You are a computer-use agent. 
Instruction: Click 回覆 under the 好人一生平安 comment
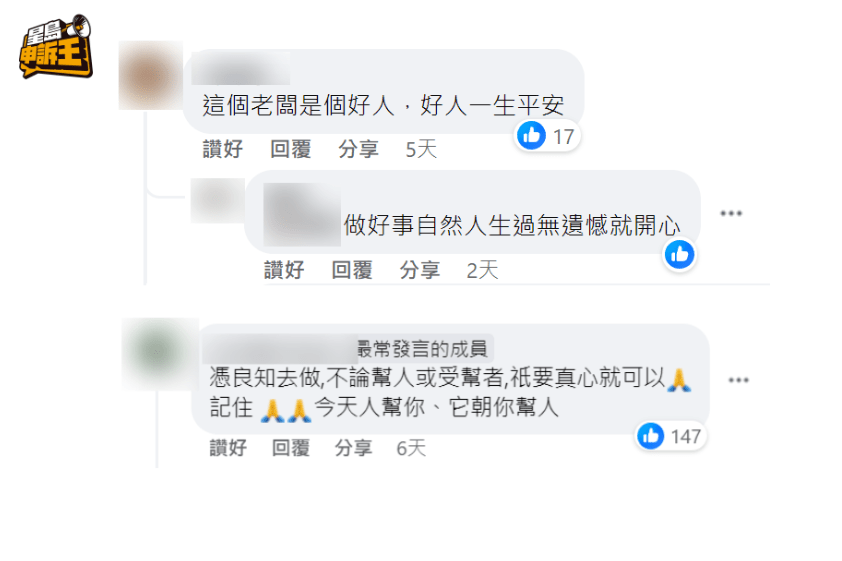291,149
